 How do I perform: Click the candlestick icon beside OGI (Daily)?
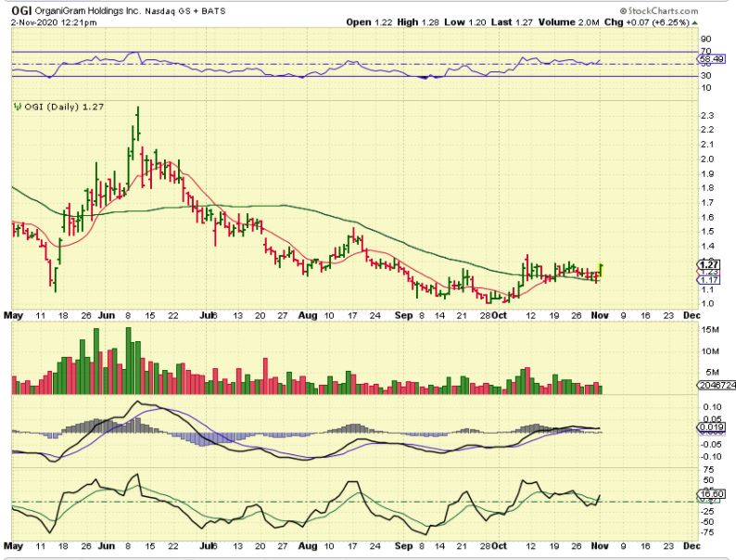tap(18, 107)
